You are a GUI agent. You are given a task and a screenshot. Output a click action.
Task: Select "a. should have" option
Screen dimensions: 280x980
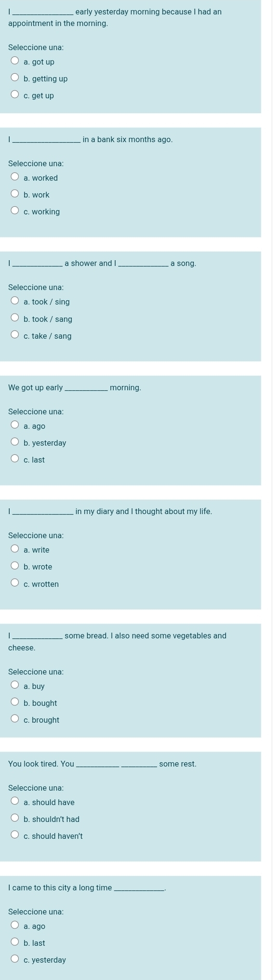[x=15, y=802]
